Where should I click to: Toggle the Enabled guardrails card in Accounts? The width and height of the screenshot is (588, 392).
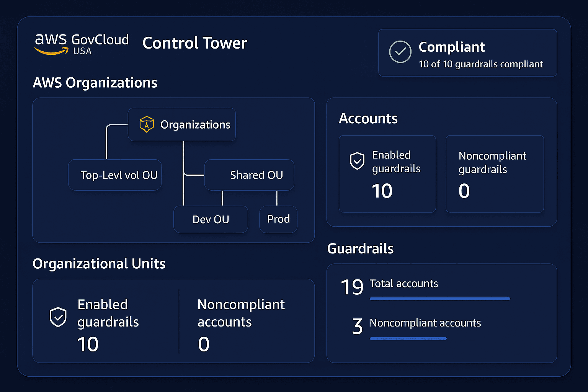387,174
